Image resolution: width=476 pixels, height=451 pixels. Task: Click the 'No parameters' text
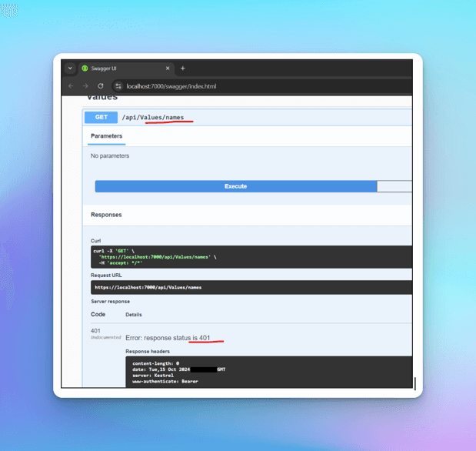pos(110,156)
